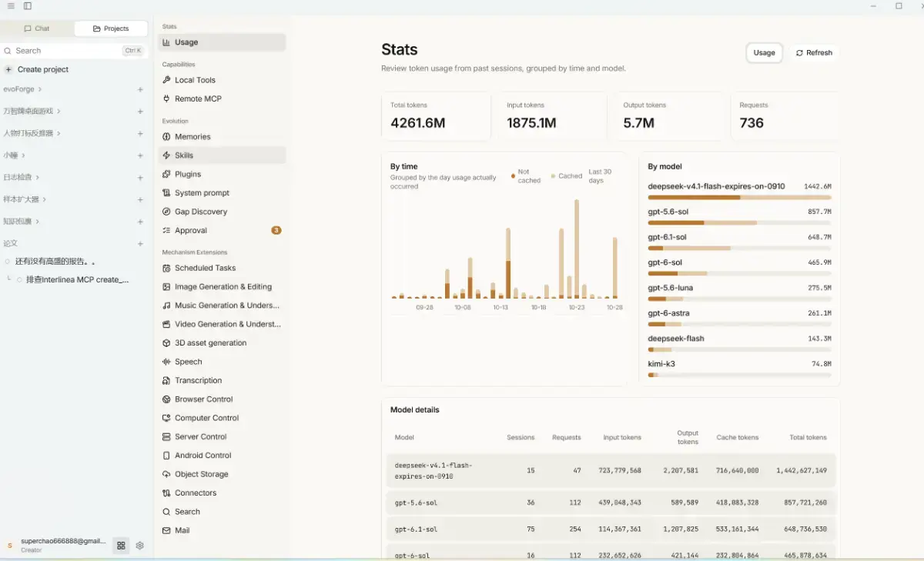The width and height of the screenshot is (924, 561).
Task: Click plus next to 日志检查 project
Action: point(140,177)
